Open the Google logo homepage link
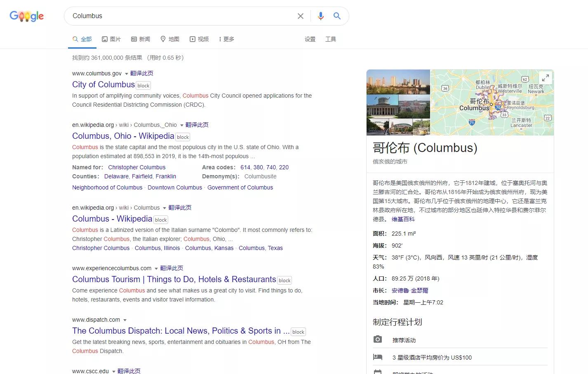 tap(27, 16)
